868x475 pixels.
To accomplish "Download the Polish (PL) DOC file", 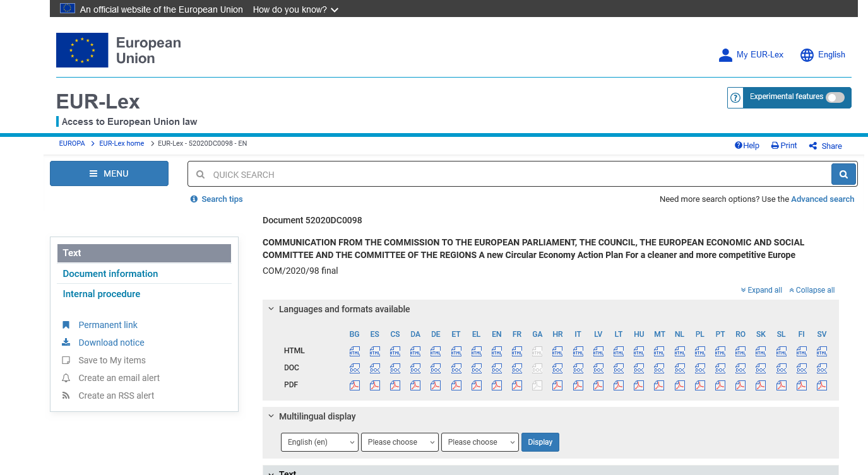I will click(x=700, y=368).
